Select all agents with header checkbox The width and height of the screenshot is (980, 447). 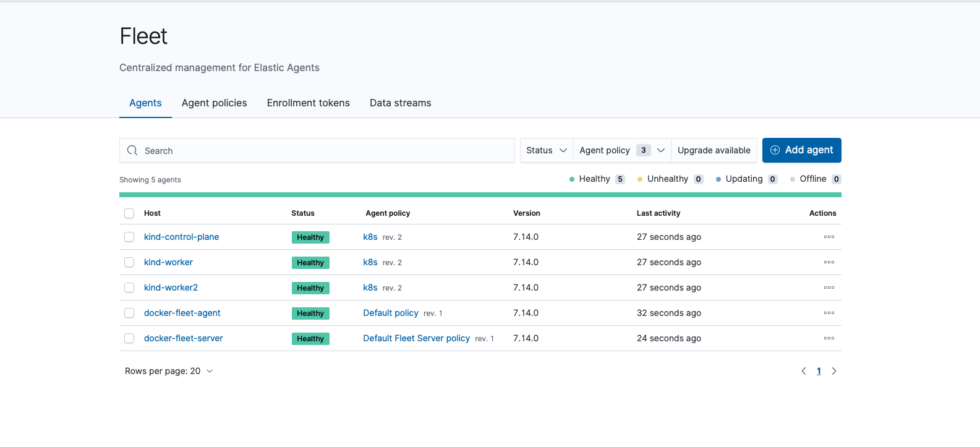tap(129, 213)
